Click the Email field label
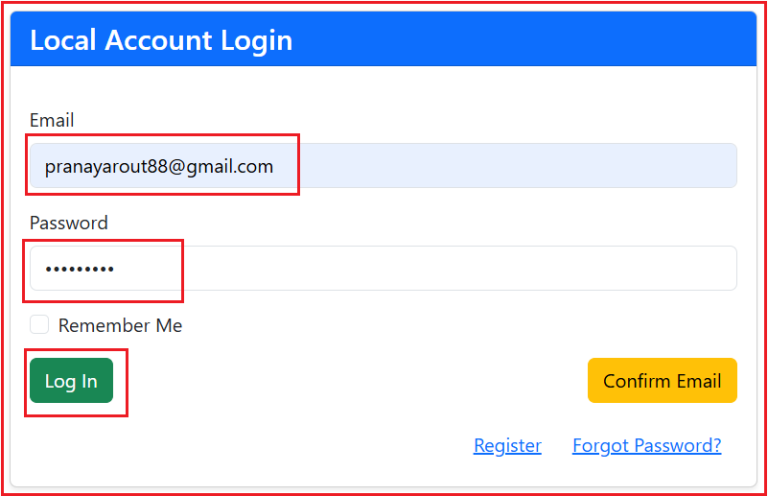The image size is (768, 496). pyautogui.click(x=52, y=120)
